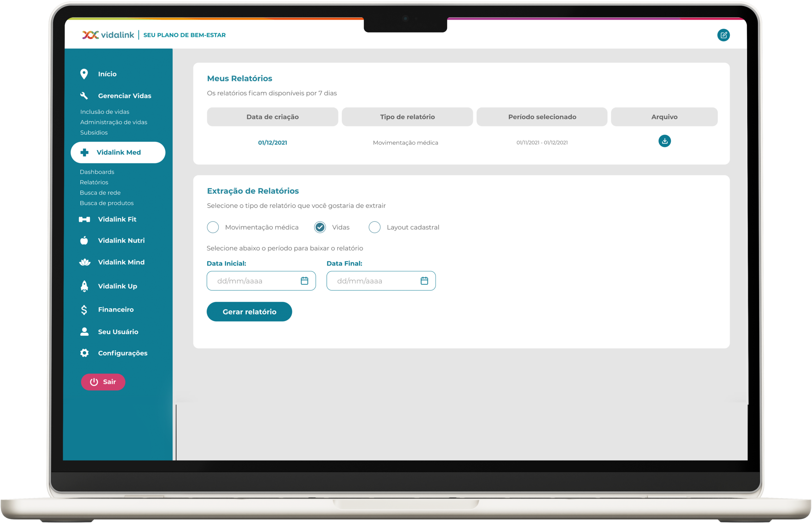Open the Vidalink Mind menu item

point(121,262)
